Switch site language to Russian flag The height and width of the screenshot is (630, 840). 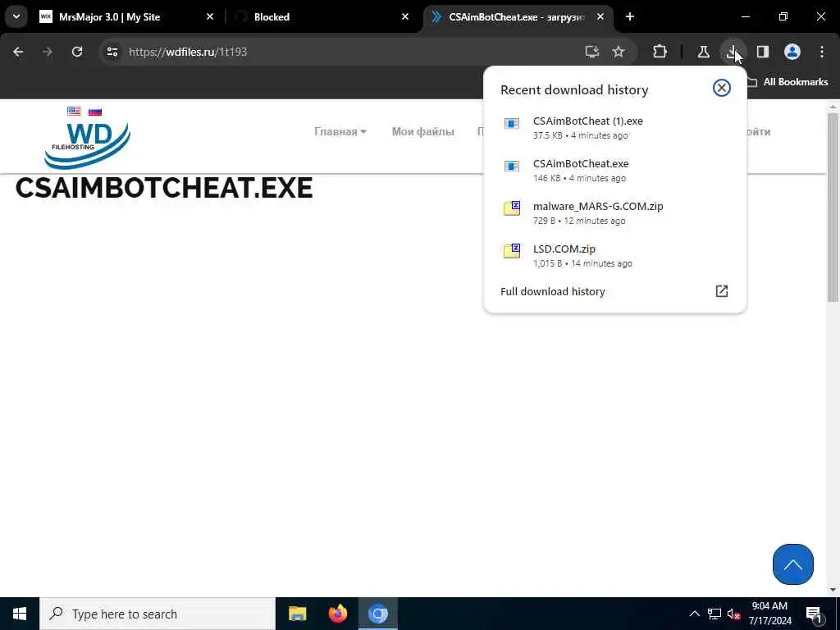(x=95, y=111)
